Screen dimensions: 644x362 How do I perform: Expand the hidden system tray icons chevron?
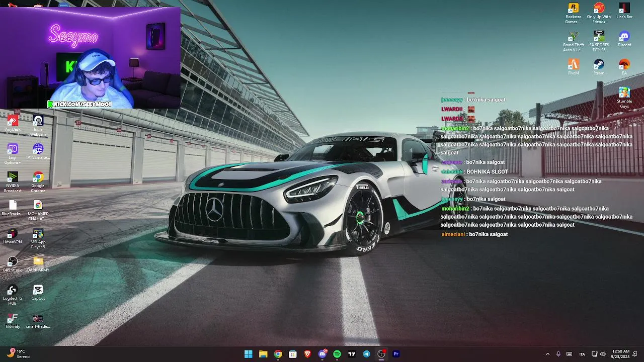[547, 354]
